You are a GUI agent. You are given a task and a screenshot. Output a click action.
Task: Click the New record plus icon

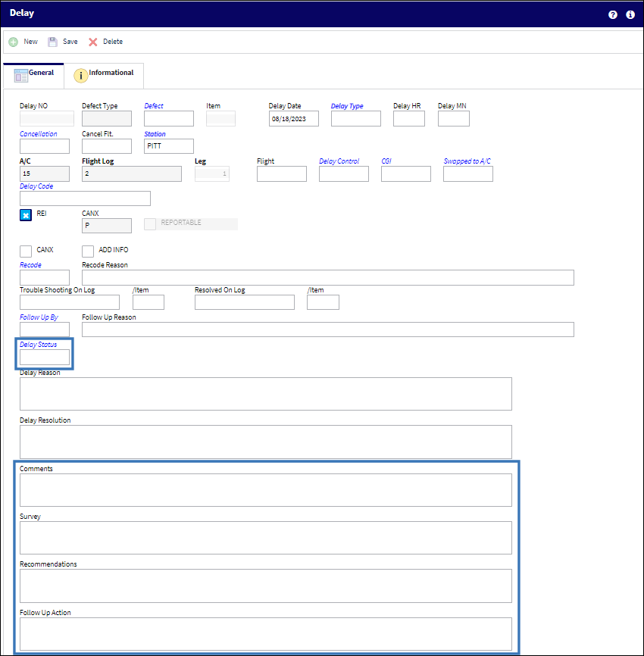coord(14,42)
